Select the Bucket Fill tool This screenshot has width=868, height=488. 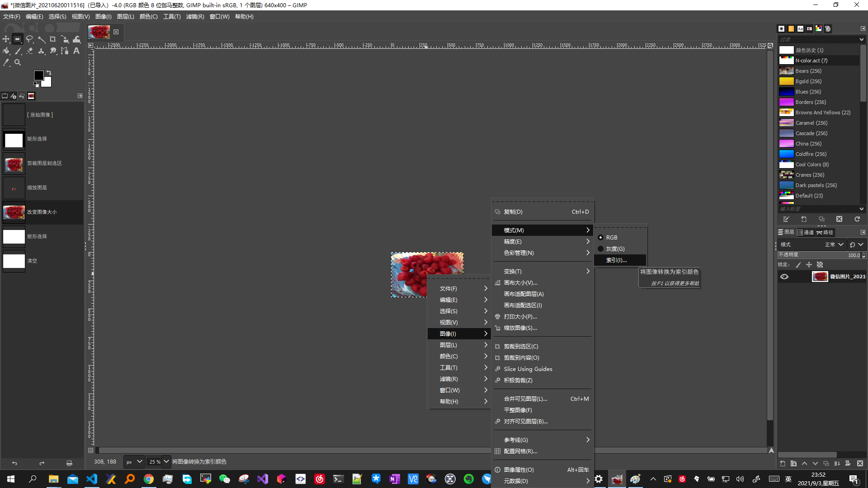click(6, 51)
